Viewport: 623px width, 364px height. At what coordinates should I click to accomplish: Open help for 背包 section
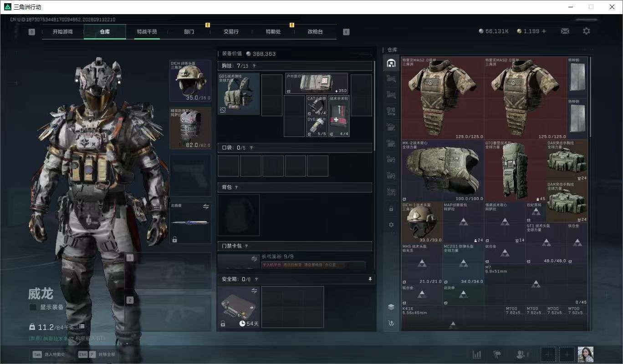[236, 187]
